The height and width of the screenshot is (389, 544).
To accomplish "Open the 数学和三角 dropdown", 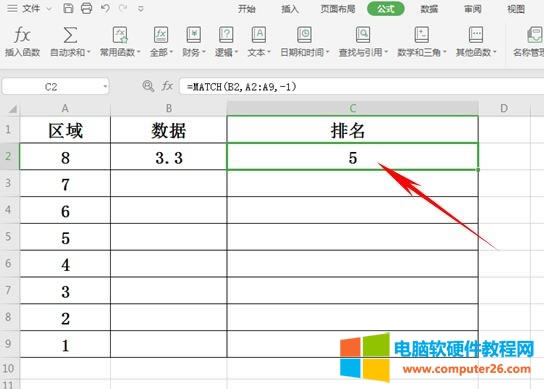I will point(445,52).
